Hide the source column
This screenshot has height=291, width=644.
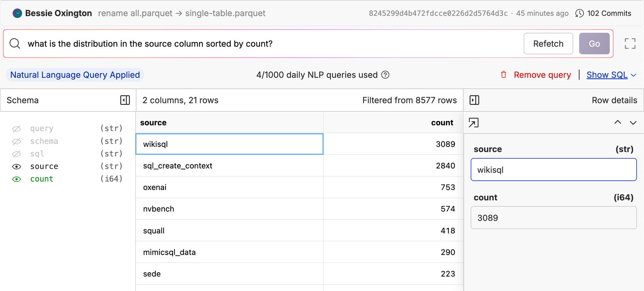tap(17, 167)
